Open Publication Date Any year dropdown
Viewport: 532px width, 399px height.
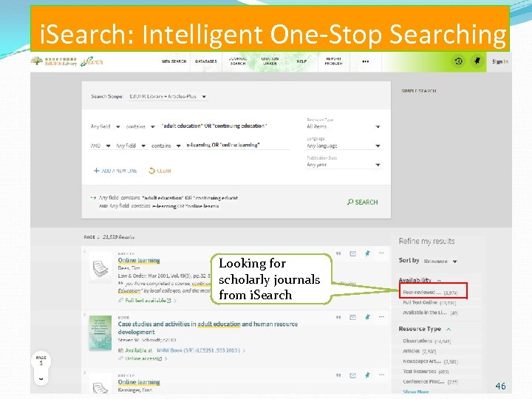(x=344, y=165)
